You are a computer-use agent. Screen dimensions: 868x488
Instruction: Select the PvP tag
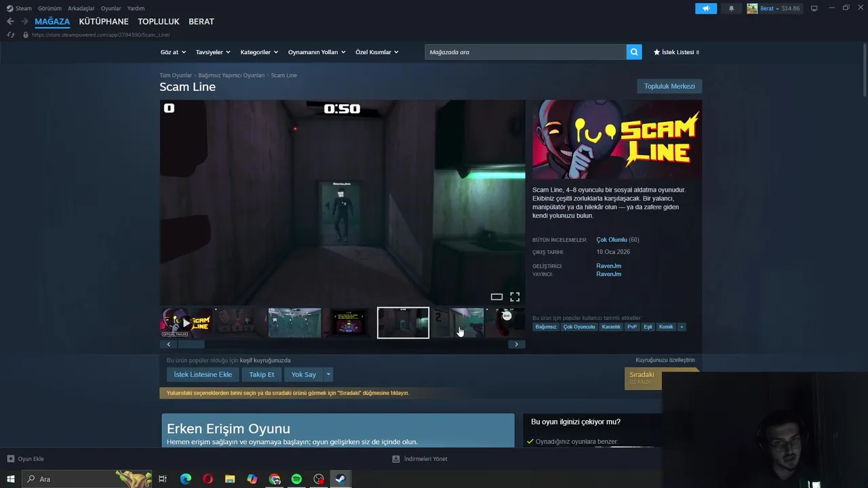tap(632, 327)
